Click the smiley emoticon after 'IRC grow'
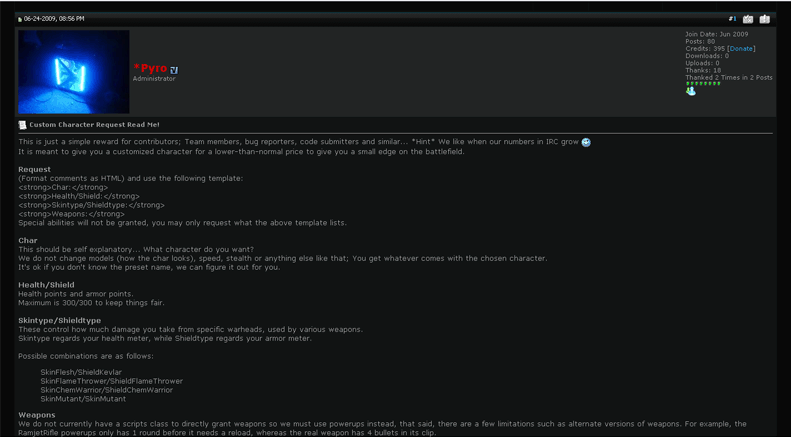Viewport: 791px width, 437px height. (x=586, y=142)
